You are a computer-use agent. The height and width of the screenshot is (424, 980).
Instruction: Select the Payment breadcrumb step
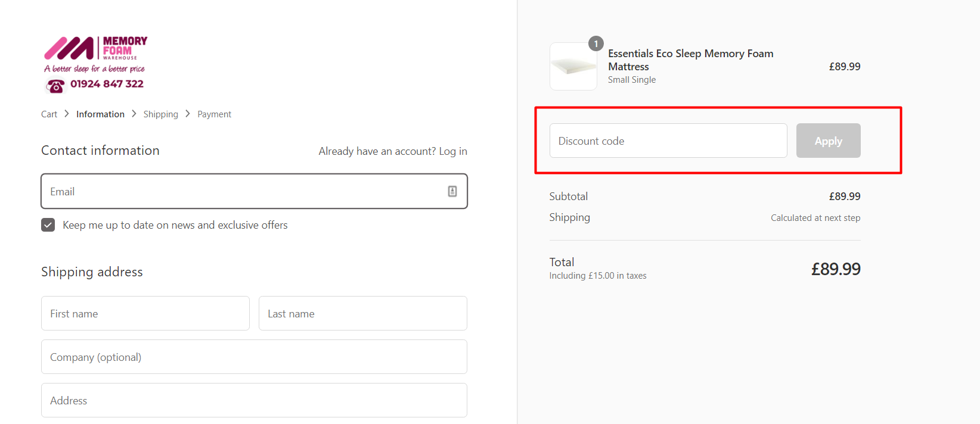point(214,114)
